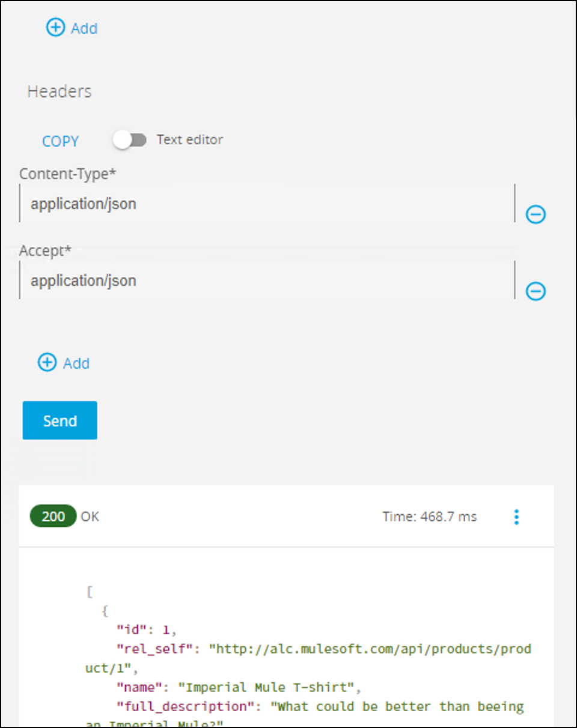Toggle the Text editor switch

[130, 140]
